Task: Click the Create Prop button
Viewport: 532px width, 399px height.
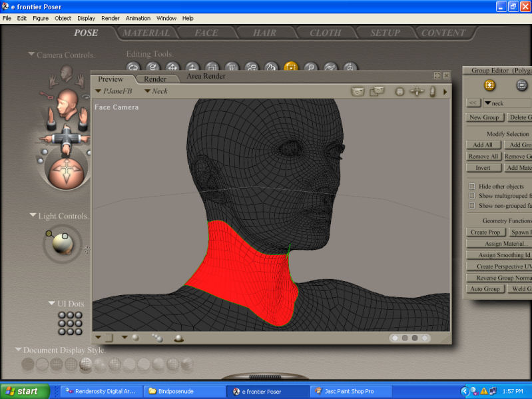Action: point(485,232)
